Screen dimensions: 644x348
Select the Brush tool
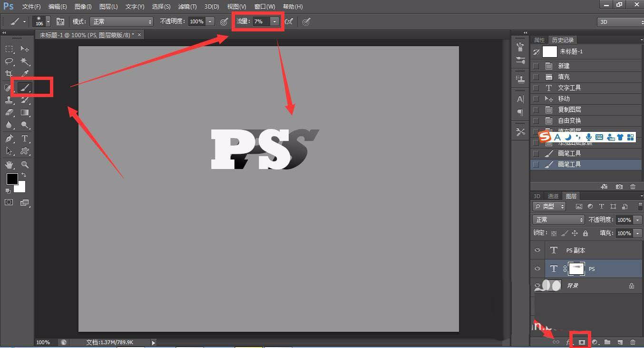pyautogui.click(x=25, y=87)
